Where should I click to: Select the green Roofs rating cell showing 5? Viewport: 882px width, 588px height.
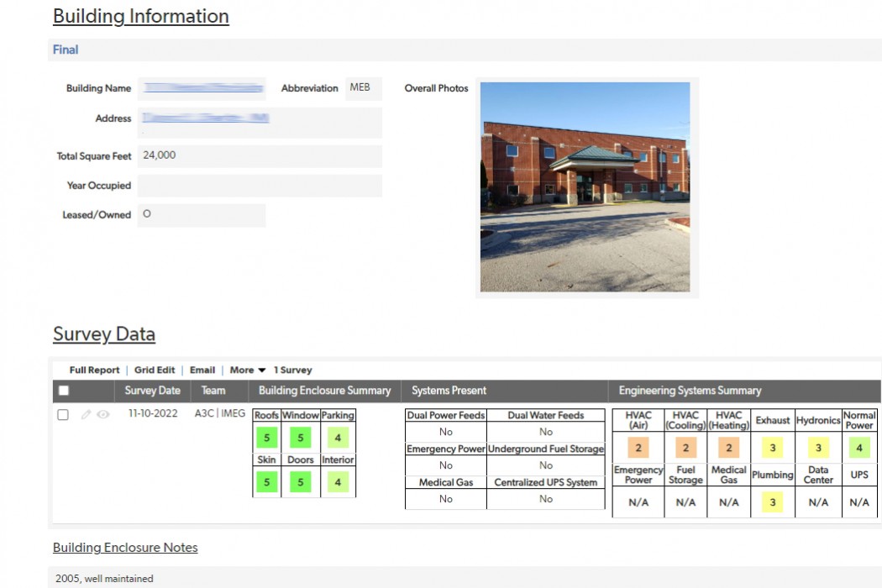tap(266, 438)
